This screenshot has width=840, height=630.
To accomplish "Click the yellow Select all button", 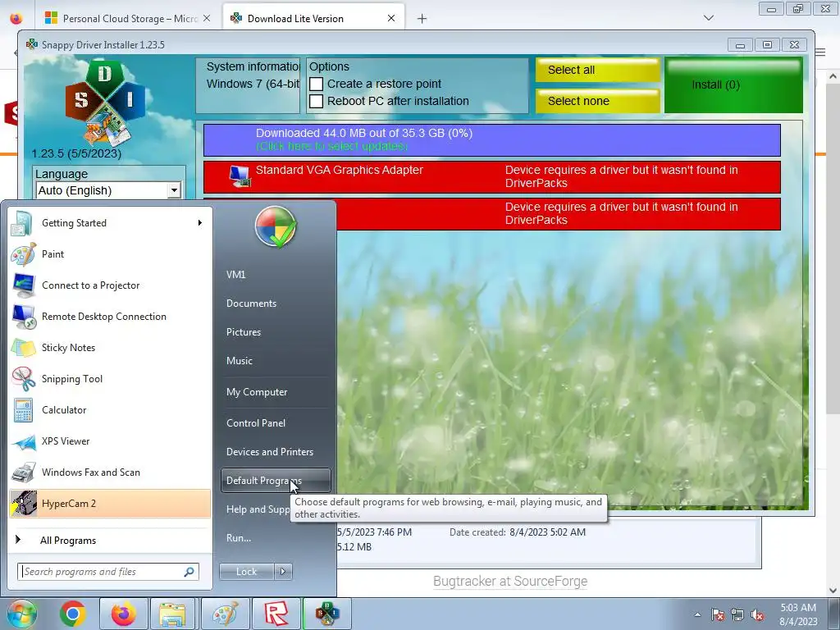I will [x=597, y=71].
